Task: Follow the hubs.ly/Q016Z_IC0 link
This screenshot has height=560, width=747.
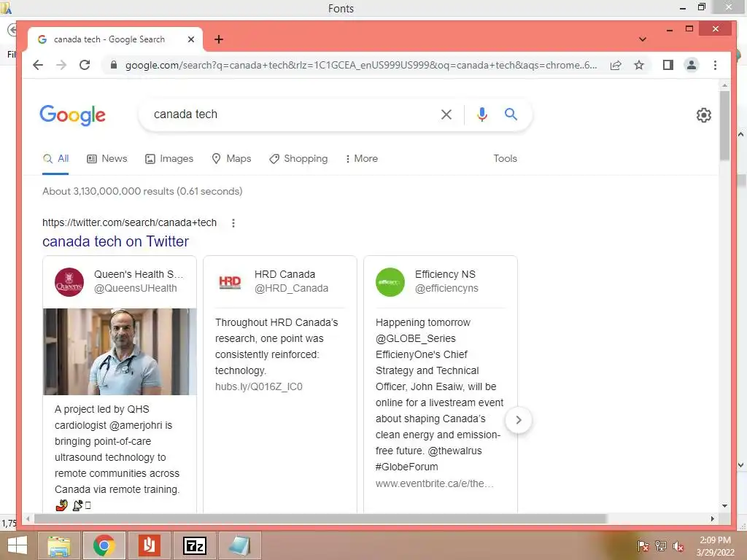Action: (x=259, y=386)
